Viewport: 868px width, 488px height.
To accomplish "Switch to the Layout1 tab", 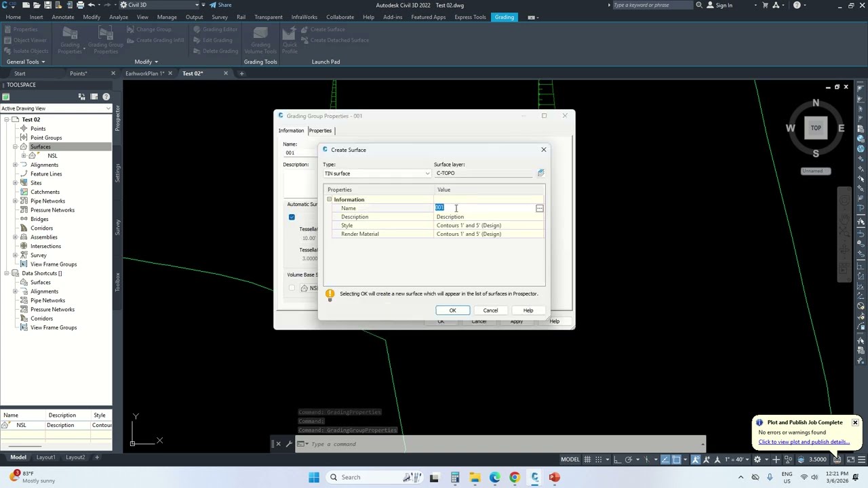I will pyautogui.click(x=46, y=457).
